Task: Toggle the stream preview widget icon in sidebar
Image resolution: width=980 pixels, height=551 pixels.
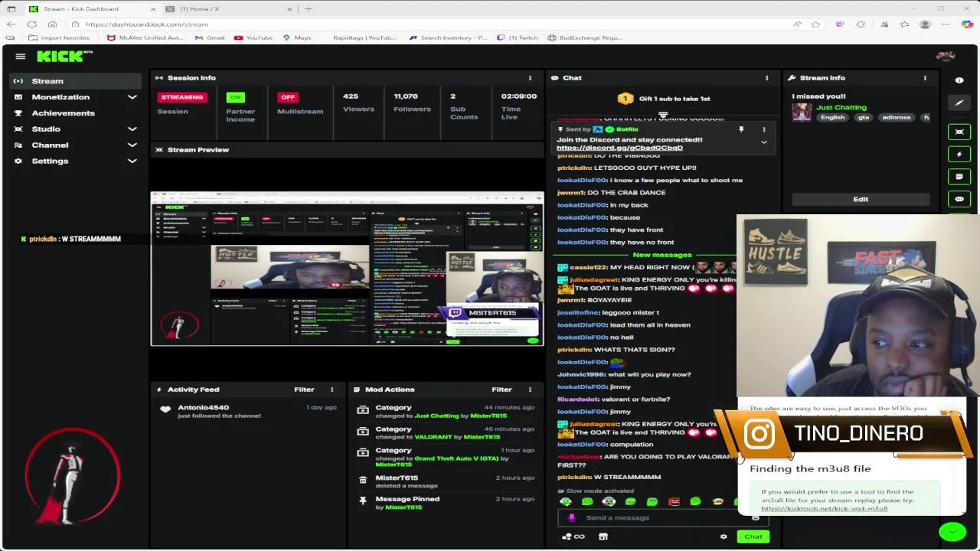Action: tap(959, 132)
